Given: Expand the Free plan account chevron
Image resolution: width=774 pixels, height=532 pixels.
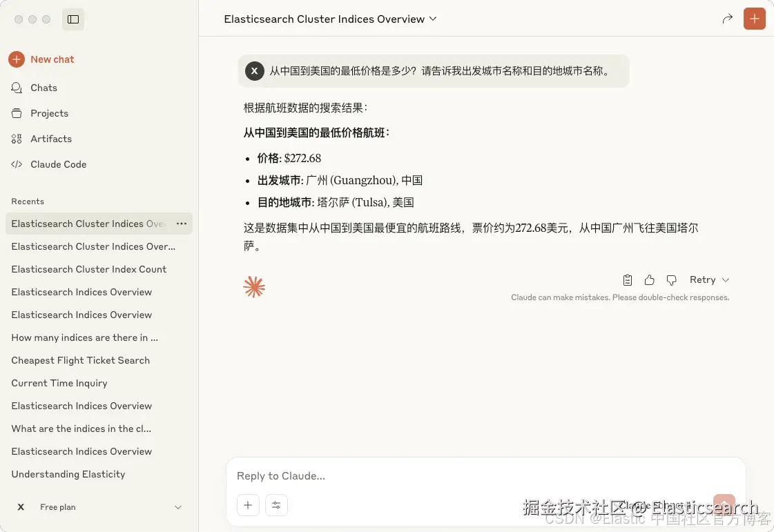Looking at the screenshot, I should [178, 507].
